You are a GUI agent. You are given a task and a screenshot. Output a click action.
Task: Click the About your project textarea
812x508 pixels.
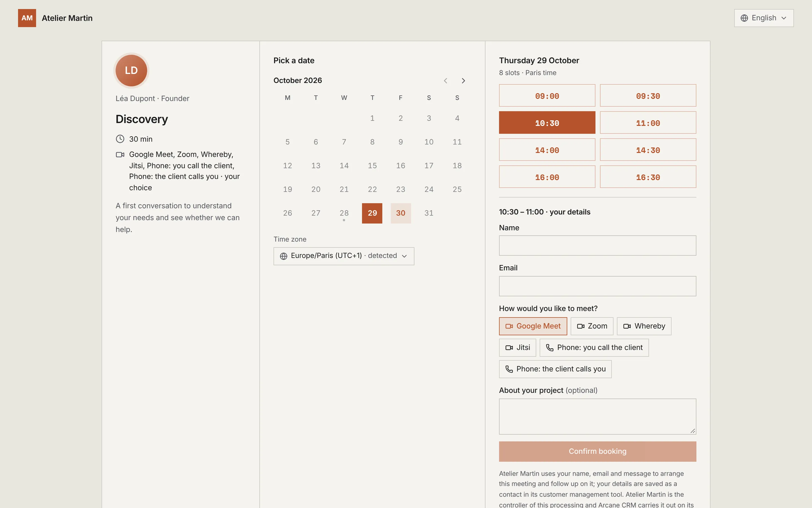[x=597, y=417]
